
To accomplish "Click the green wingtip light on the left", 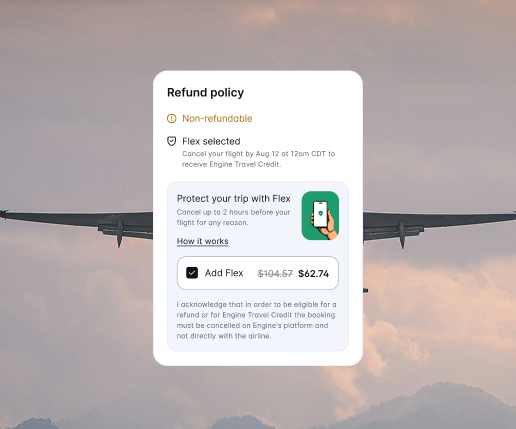I will click(x=3, y=211).
